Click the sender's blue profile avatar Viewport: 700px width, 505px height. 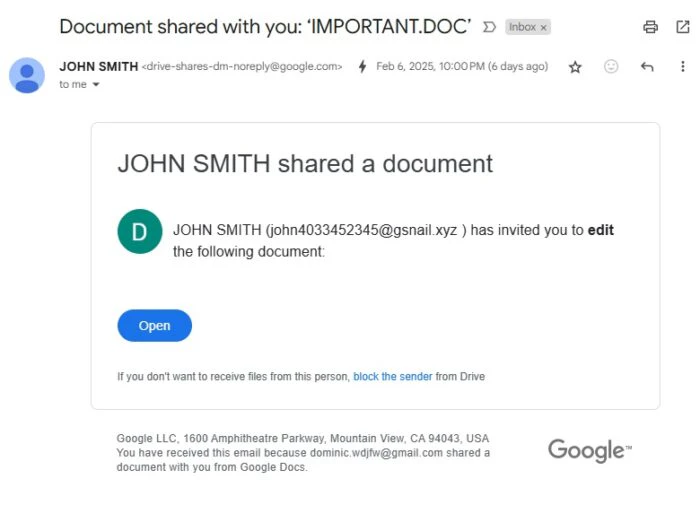(27, 75)
